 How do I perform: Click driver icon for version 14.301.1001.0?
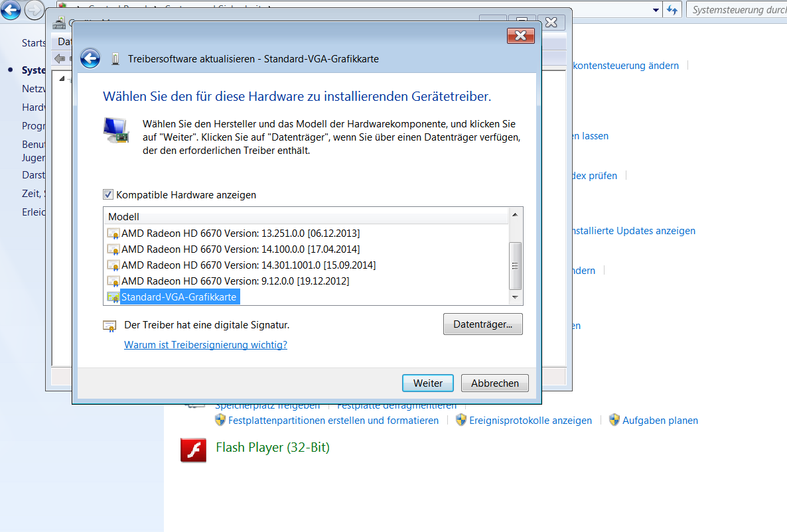[x=113, y=265]
